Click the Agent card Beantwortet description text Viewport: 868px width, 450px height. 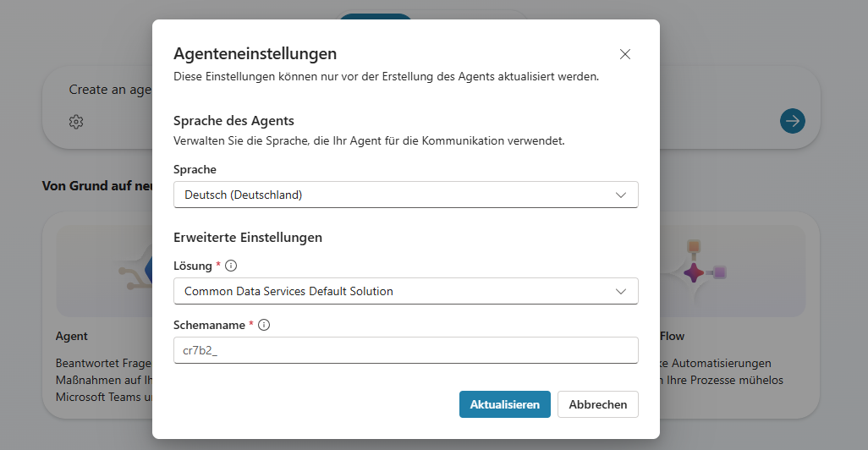coord(103,381)
